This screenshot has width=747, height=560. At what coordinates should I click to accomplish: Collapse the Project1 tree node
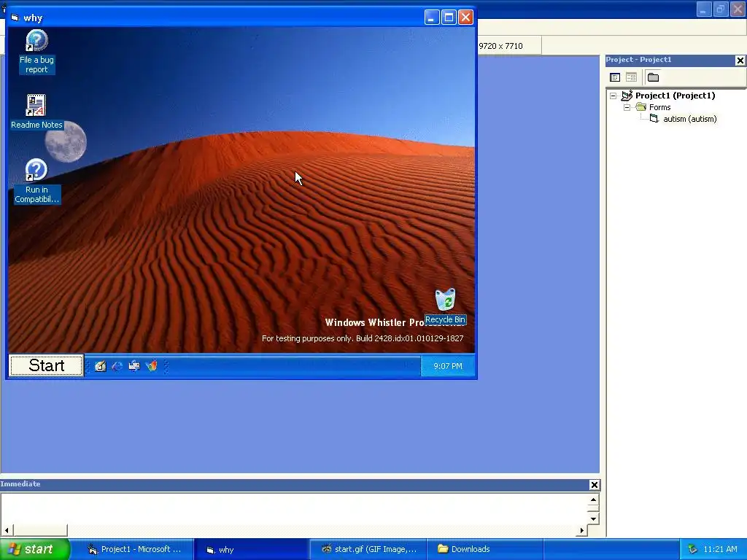(613, 96)
